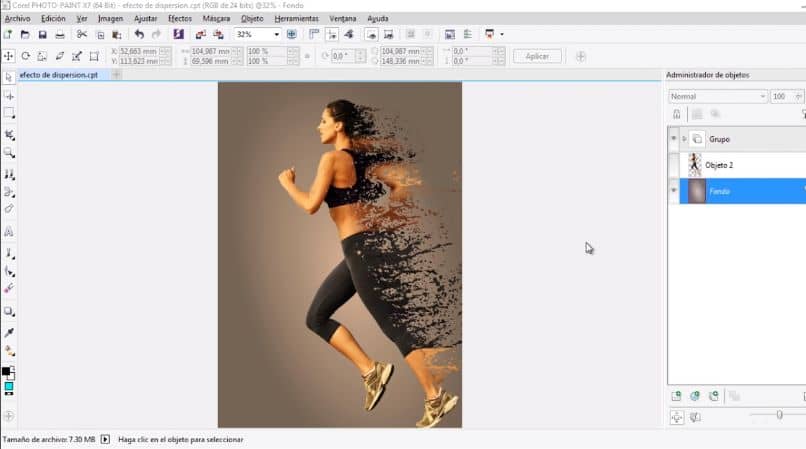Viewport: 806px width, 449px height.
Task: Click the Import icon in the toolbar
Action: click(200, 34)
